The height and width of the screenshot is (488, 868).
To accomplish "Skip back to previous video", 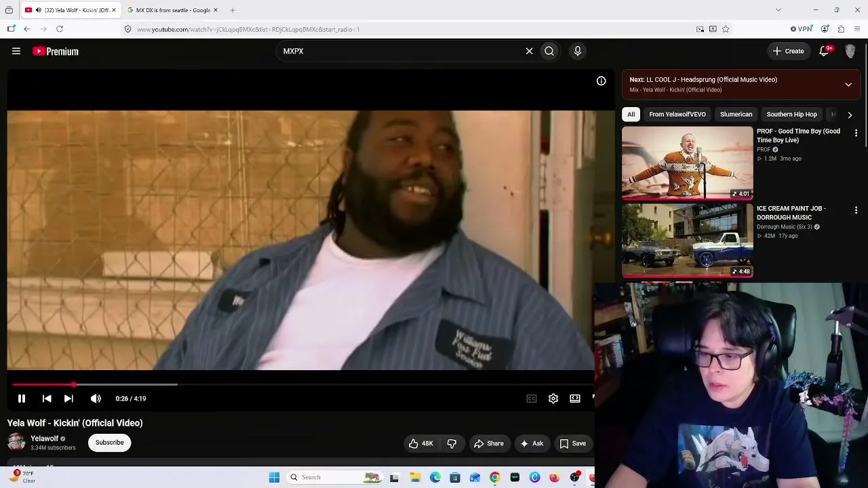I will pos(47,399).
